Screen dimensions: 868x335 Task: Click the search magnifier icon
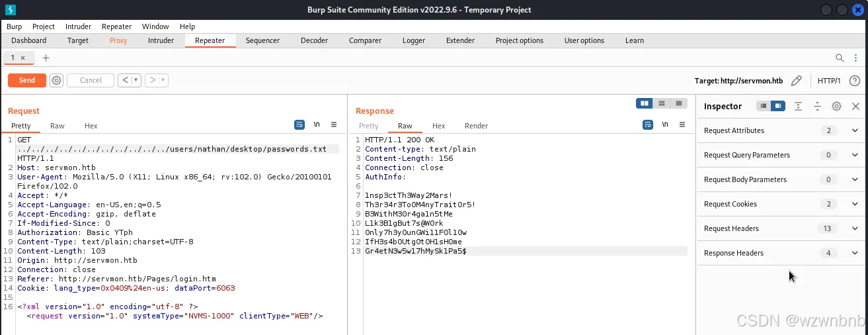click(840, 58)
